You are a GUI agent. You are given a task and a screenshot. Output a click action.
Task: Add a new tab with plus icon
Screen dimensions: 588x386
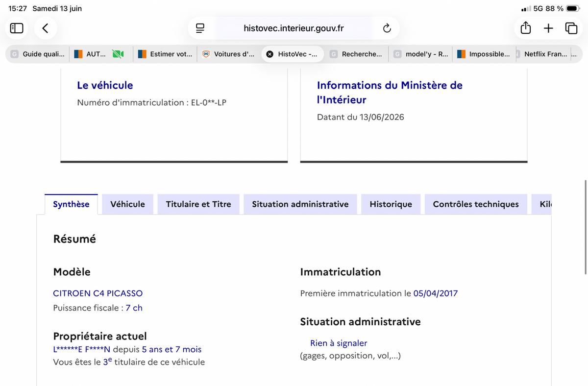tap(548, 28)
